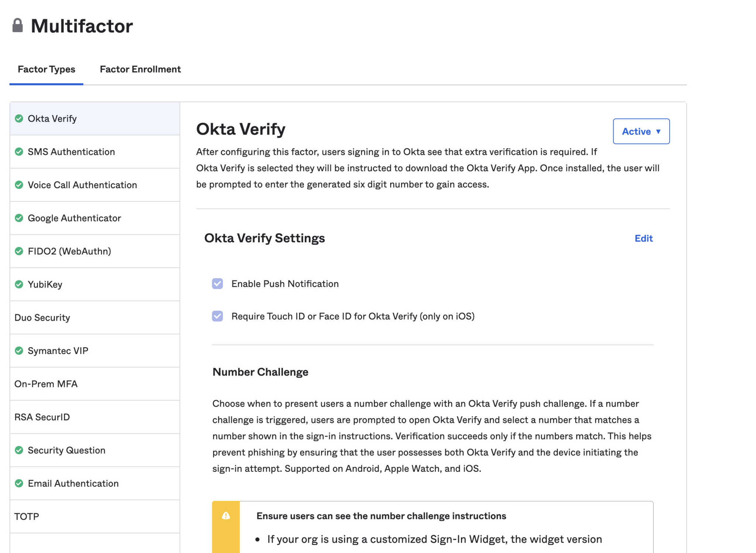Switch to the Factor Enrollment tab

140,69
